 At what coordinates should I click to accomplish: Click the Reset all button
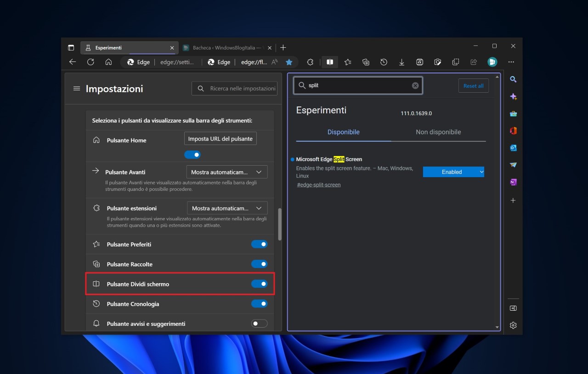[x=473, y=86]
